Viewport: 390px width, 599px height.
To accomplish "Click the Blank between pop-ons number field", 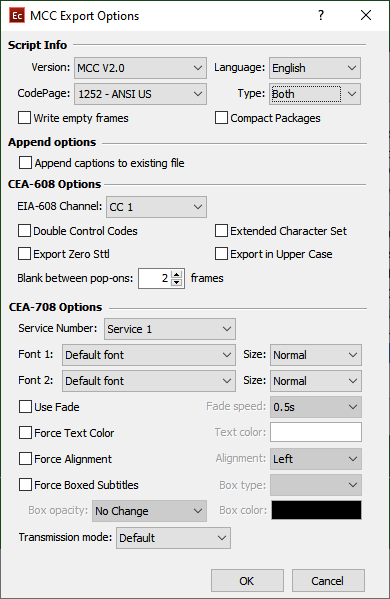I will pos(155,278).
